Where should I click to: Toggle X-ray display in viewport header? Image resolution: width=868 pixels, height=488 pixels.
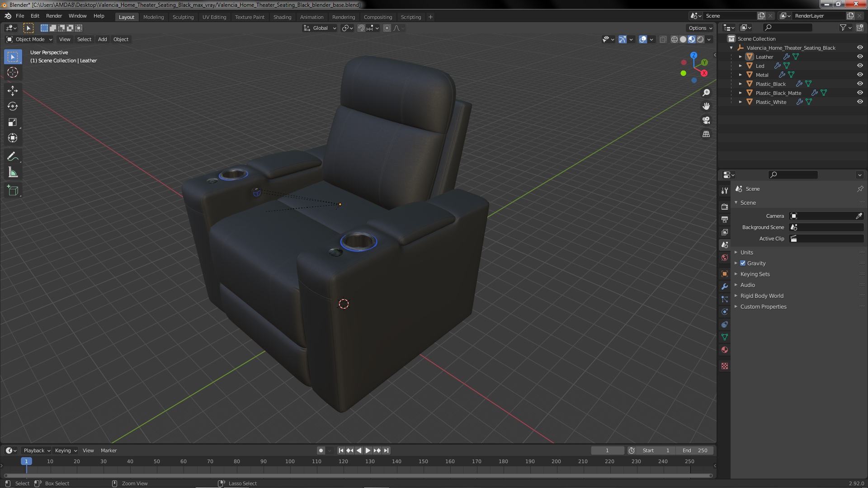click(x=663, y=40)
